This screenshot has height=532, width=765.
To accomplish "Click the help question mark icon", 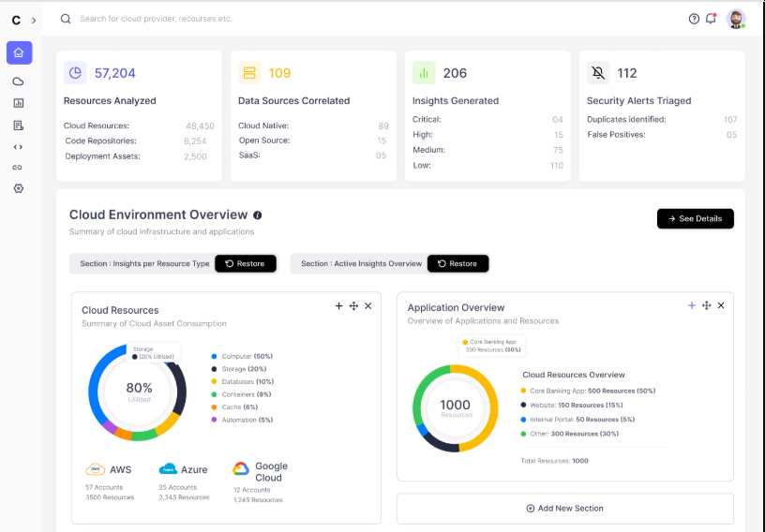I will coord(694,19).
